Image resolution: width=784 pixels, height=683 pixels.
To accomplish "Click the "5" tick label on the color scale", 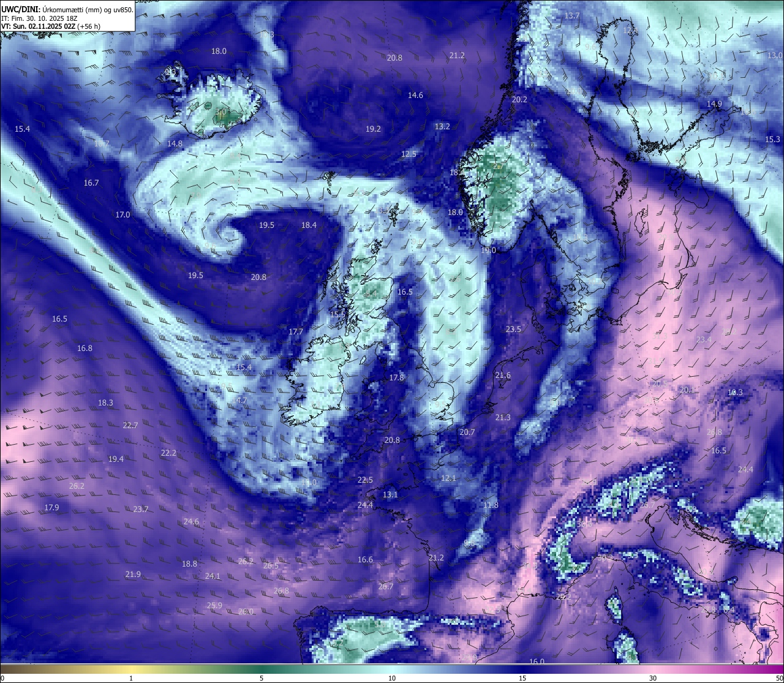I will click(262, 678).
